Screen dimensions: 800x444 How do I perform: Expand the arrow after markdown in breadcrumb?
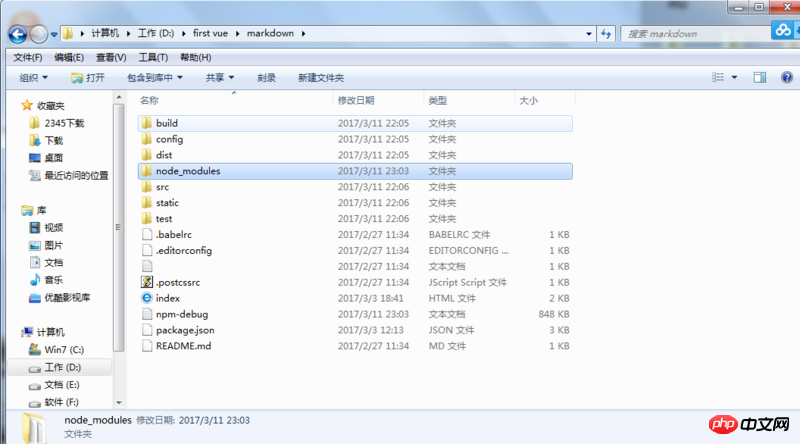pos(304,34)
